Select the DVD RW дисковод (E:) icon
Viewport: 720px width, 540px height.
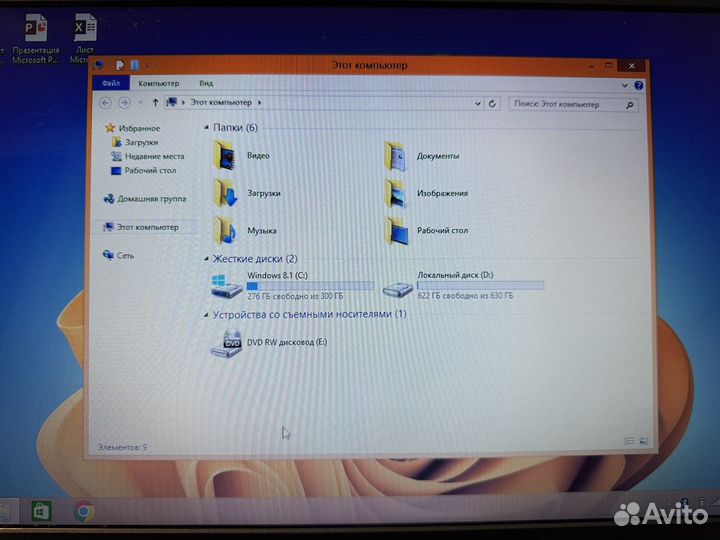(x=227, y=343)
